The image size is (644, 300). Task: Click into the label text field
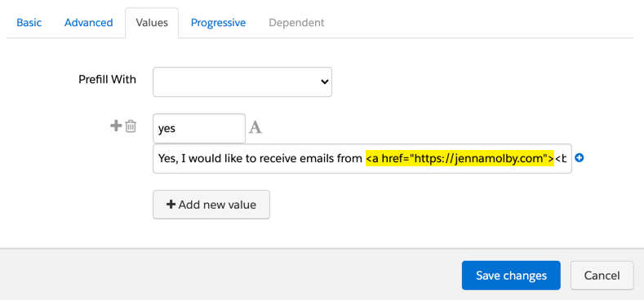click(362, 158)
